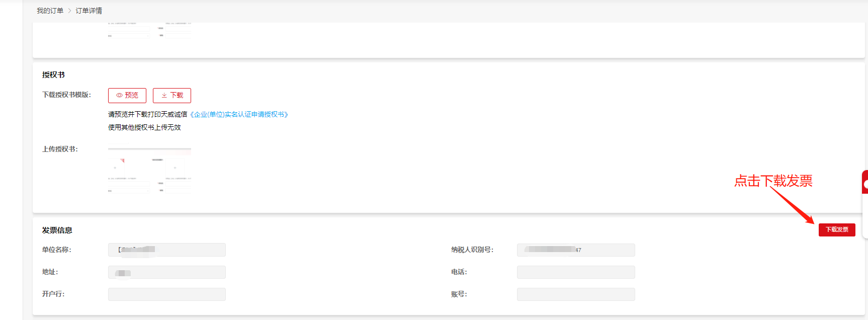The height and width of the screenshot is (320, 868).
Task: Select the 地址 input field
Action: click(166, 272)
